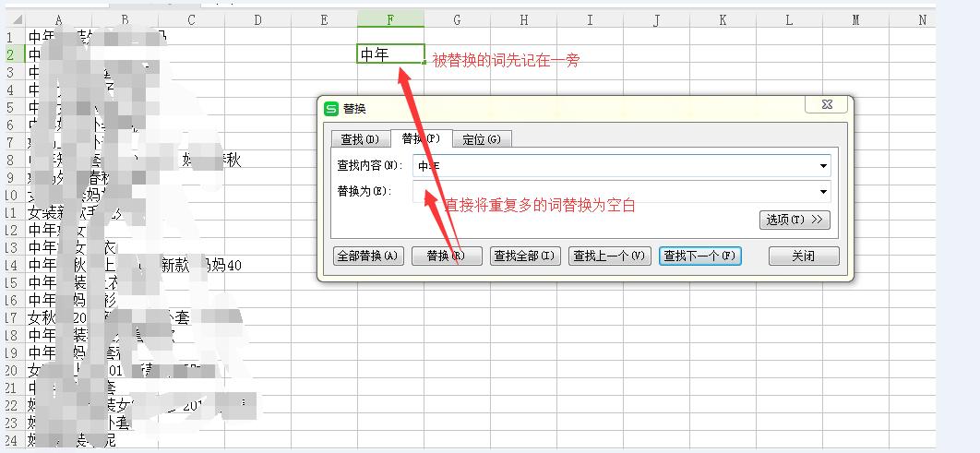Click the select-all corner of the sheet

(x=13, y=20)
